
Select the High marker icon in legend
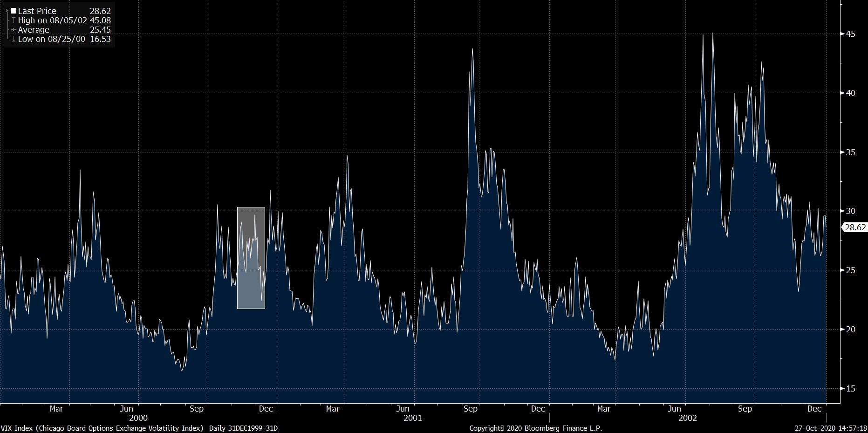click(14, 21)
